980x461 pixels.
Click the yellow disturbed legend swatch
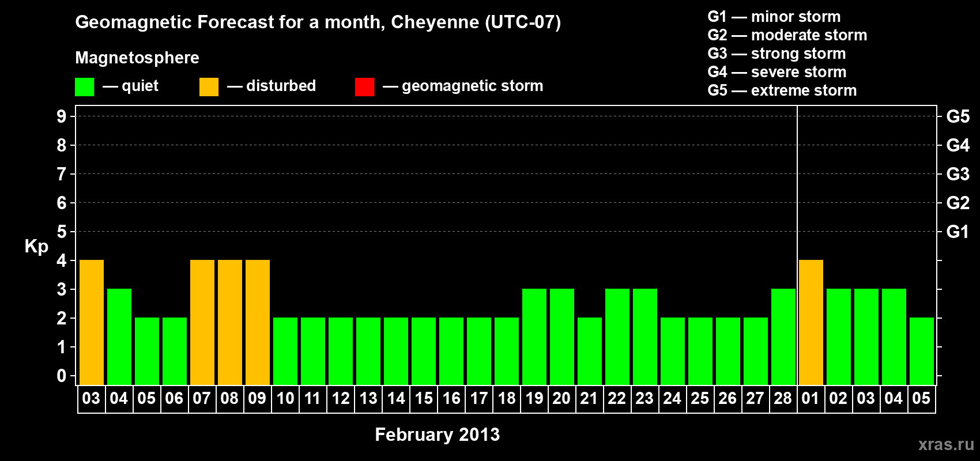[209, 87]
